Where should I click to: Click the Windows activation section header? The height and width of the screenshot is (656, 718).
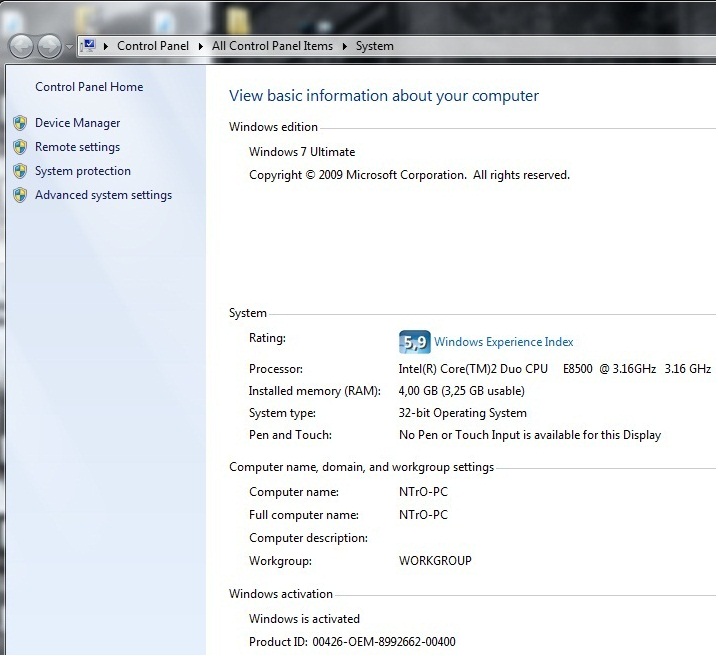281,594
